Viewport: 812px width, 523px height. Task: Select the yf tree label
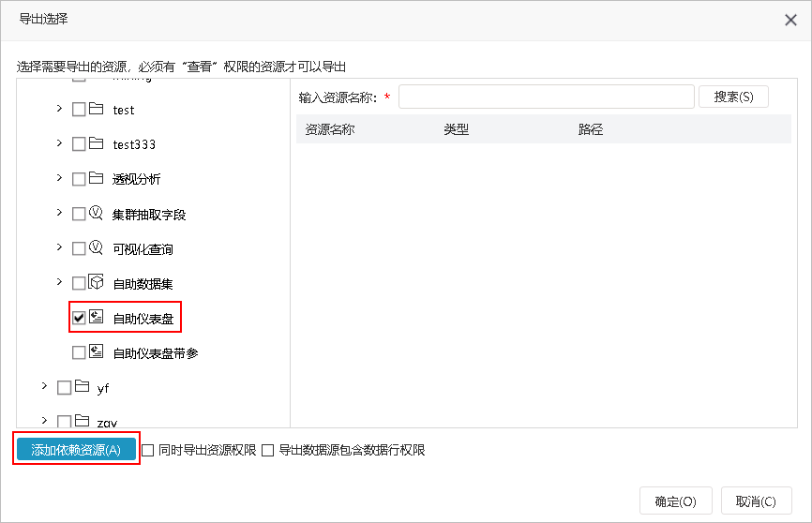[103, 388]
